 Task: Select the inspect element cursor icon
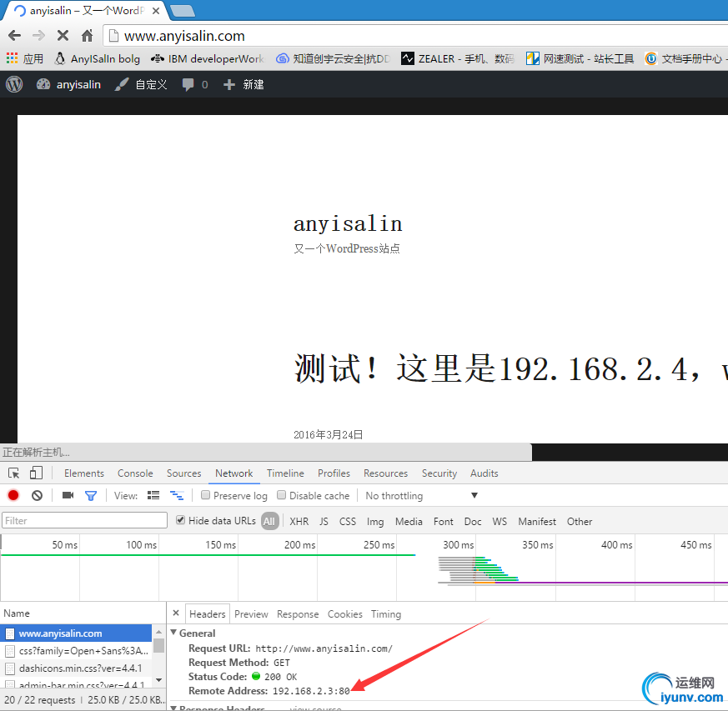coord(13,473)
